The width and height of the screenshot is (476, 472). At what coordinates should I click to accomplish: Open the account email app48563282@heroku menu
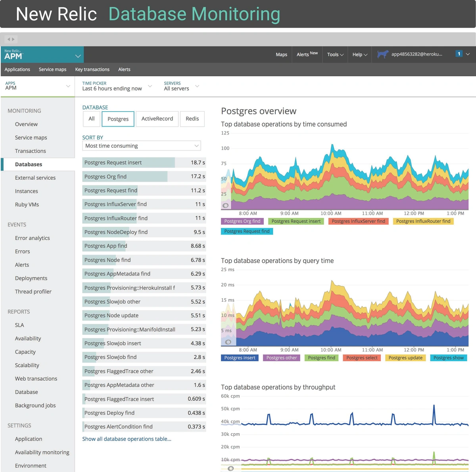[416, 54]
